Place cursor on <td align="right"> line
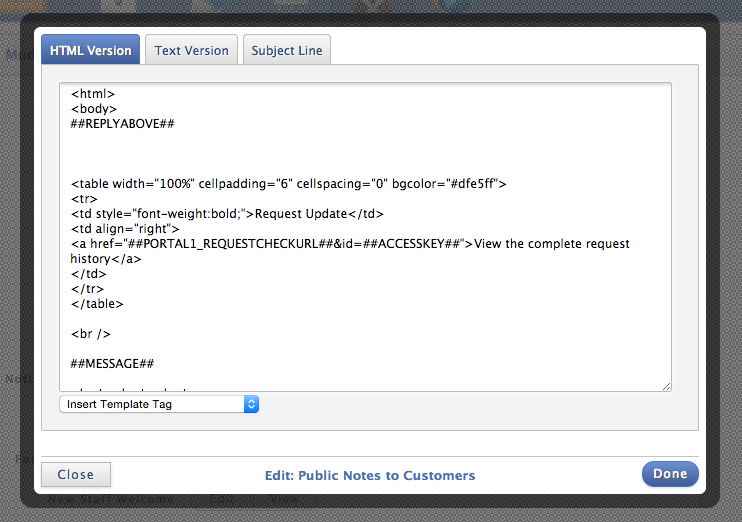Viewport: 742px width, 522px height. click(125, 228)
